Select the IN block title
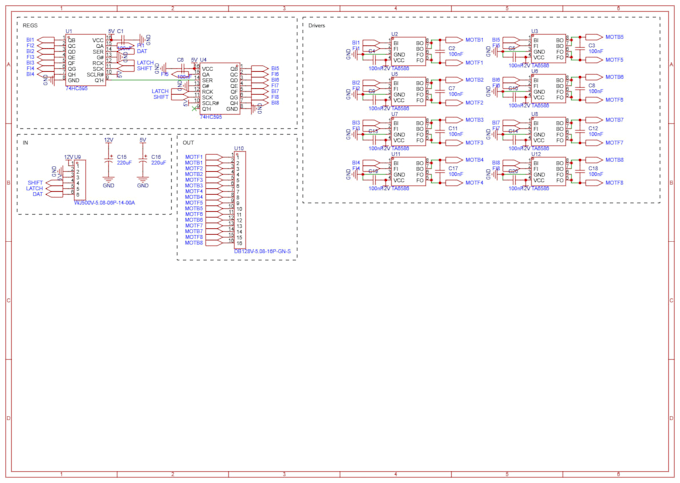This screenshot has height=483, width=680. click(25, 143)
